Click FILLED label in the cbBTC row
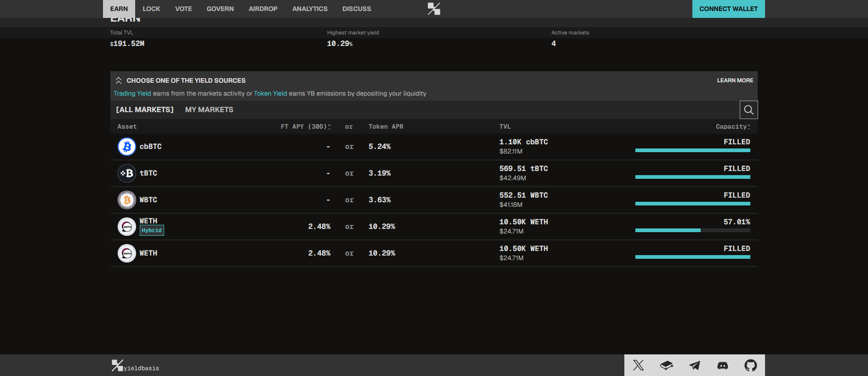Image resolution: width=868 pixels, height=376 pixels. [737, 142]
